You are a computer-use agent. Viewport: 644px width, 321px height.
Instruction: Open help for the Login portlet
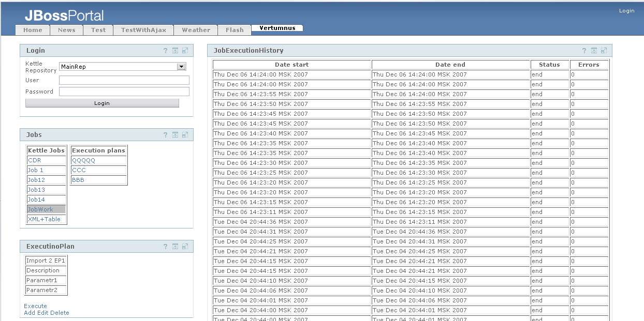(x=166, y=51)
